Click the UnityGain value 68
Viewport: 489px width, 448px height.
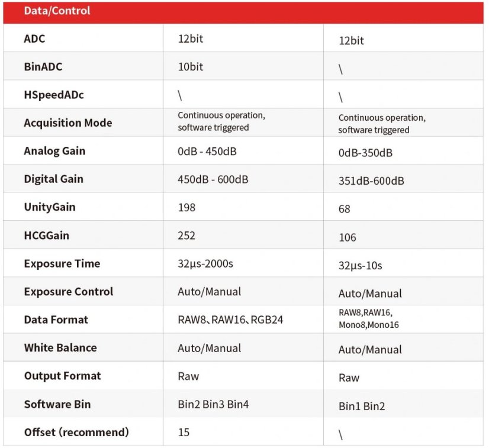tap(345, 209)
